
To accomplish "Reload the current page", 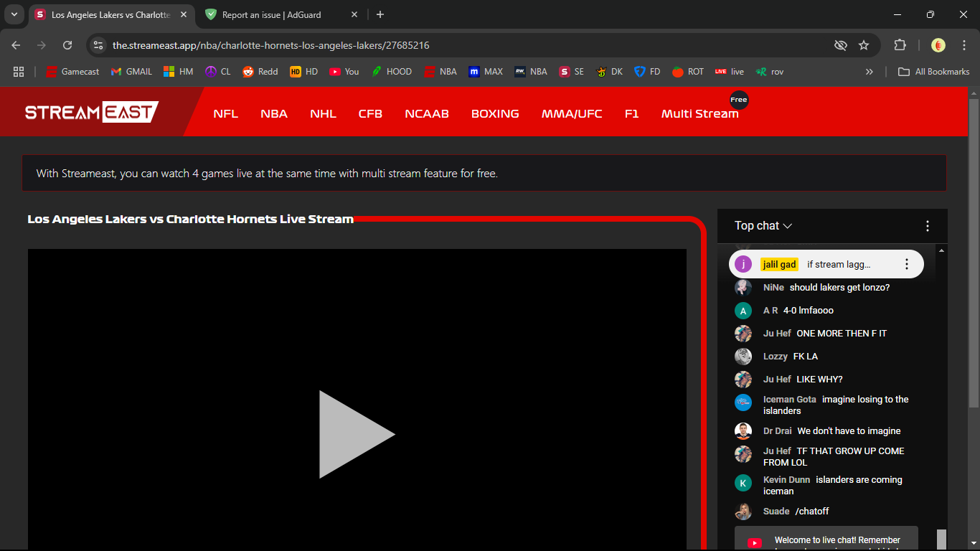I will (67, 45).
